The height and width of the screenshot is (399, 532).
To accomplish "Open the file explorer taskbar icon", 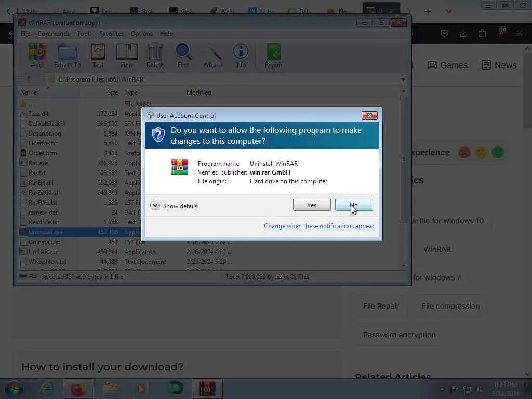I will tap(111, 389).
